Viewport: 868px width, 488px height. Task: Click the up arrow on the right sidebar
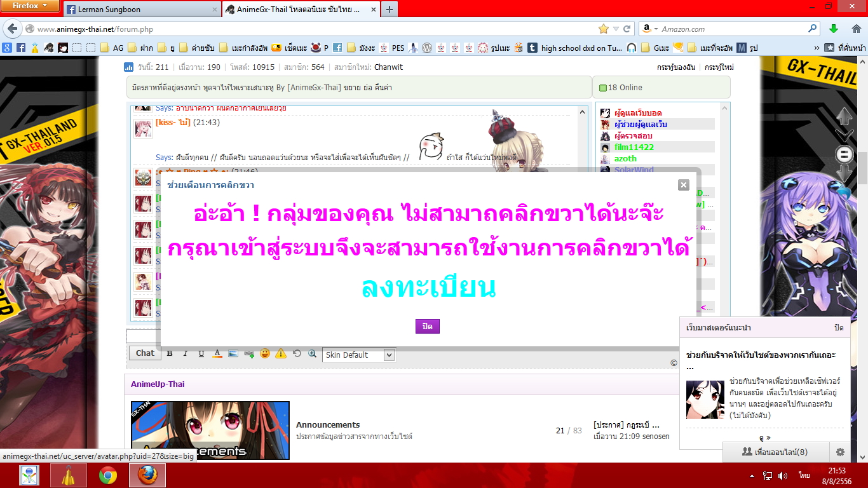tap(844, 116)
